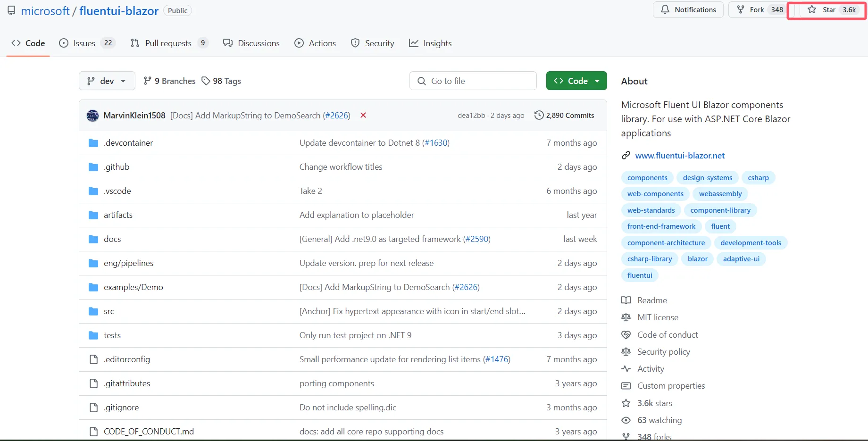The height and width of the screenshot is (441, 868).
Task: Click the MarvinKlein1508 avatar image
Action: click(x=92, y=116)
